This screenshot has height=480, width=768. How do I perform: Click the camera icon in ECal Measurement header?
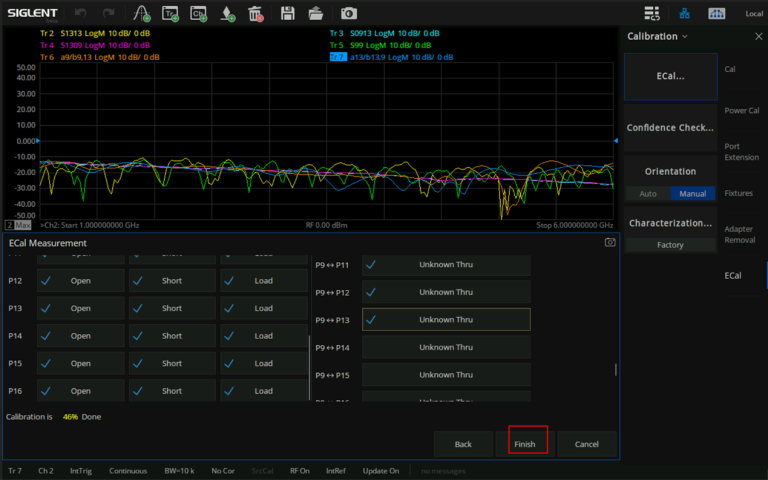click(610, 243)
